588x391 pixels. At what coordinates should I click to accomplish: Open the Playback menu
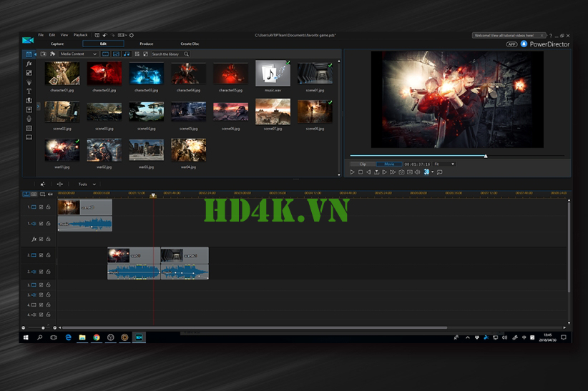[x=80, y=35]
